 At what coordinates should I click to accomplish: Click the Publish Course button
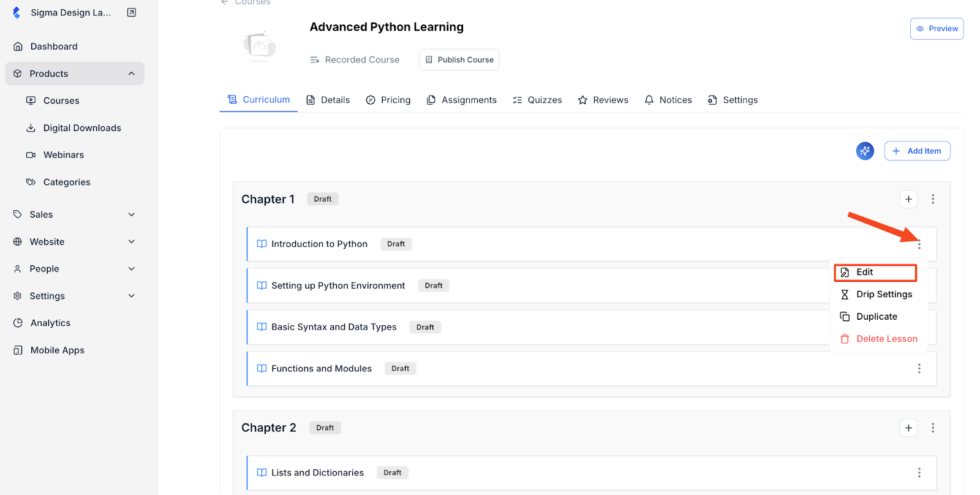click(x=459, y=59)
